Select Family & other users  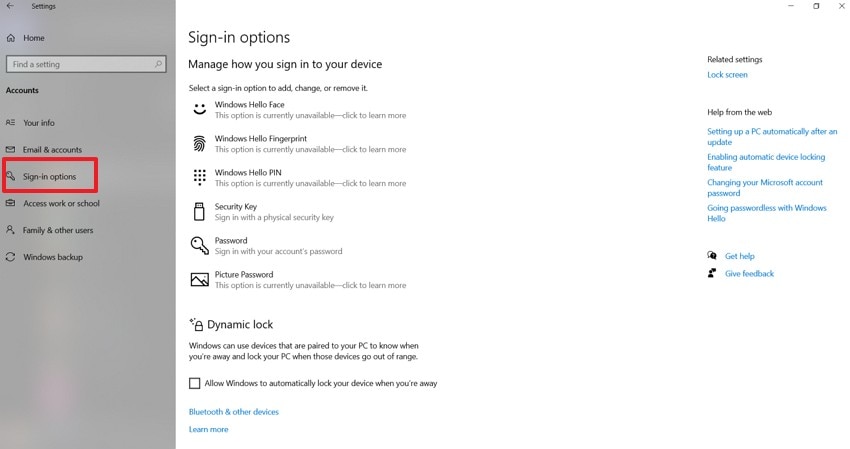58,230
